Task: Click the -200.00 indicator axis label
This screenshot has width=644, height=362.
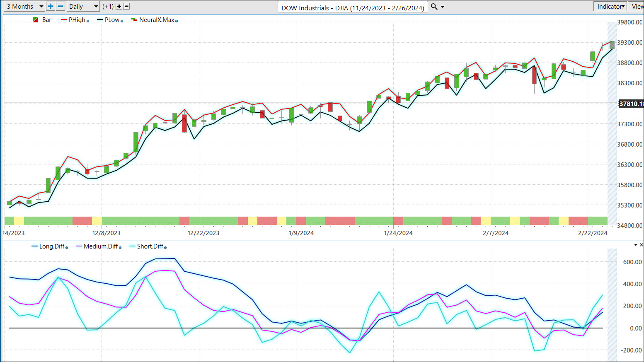Action: click(x=631, y=350)
